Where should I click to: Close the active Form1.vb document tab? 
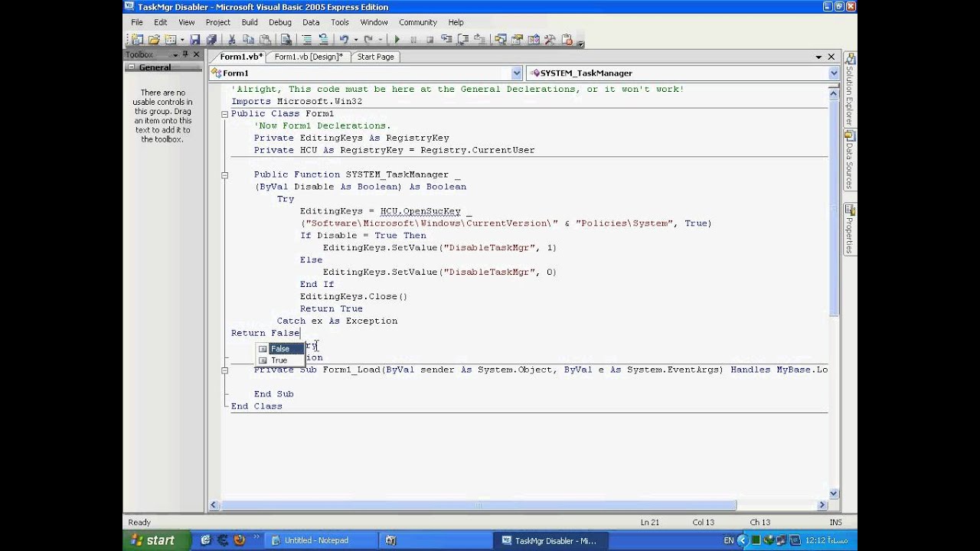click(x=831, y=57)
